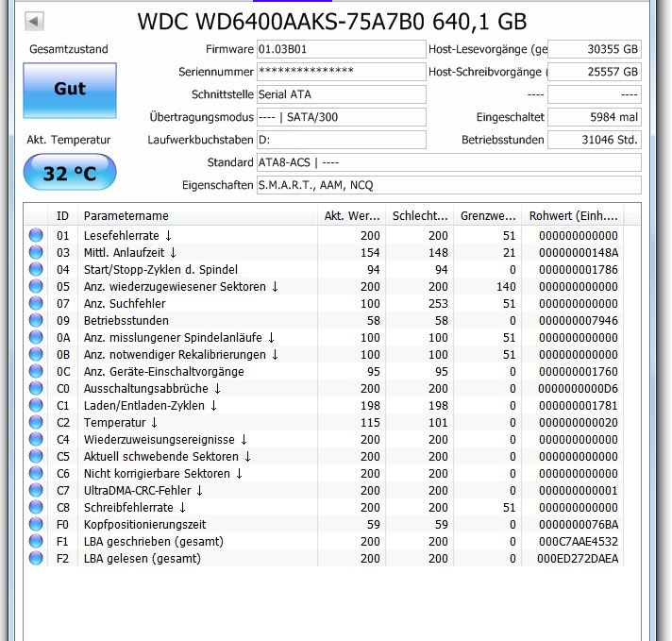Sort by the Akt. Wer... column header
Screen dimensions: 672x641
351,215
